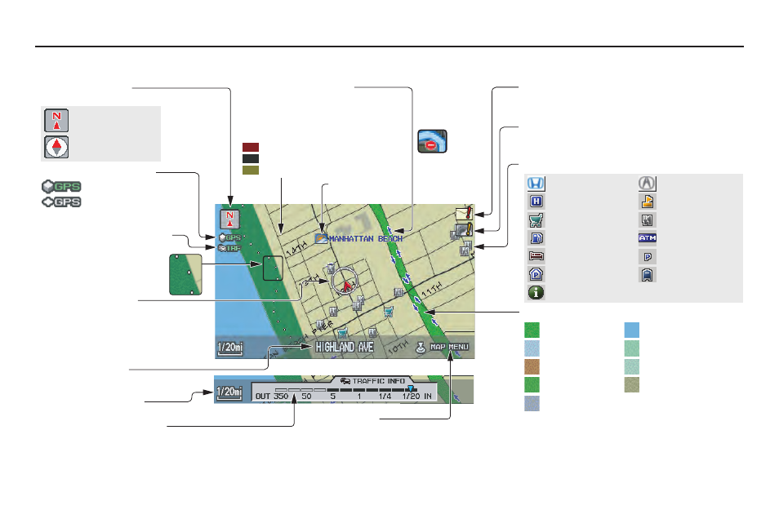Select the Honda dealer legend icon
This screenshot has height=532, width=779.
[x=536, y=184]
